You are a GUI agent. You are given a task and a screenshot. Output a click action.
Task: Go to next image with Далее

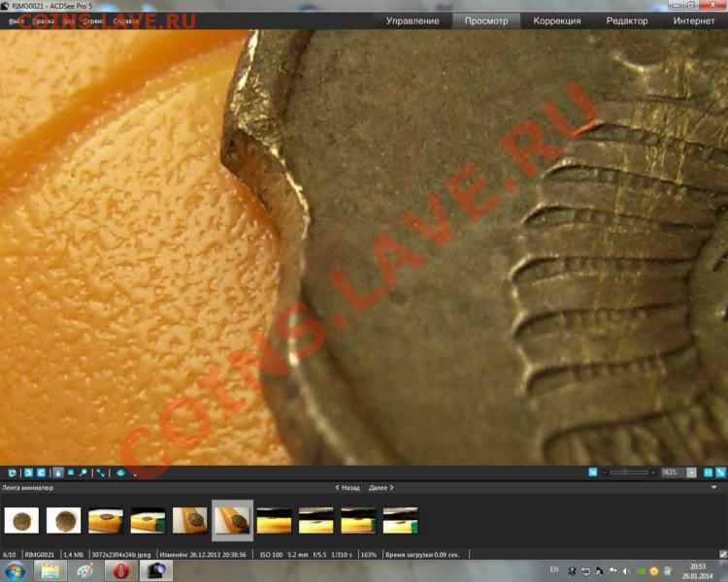(x=381, y=488)
